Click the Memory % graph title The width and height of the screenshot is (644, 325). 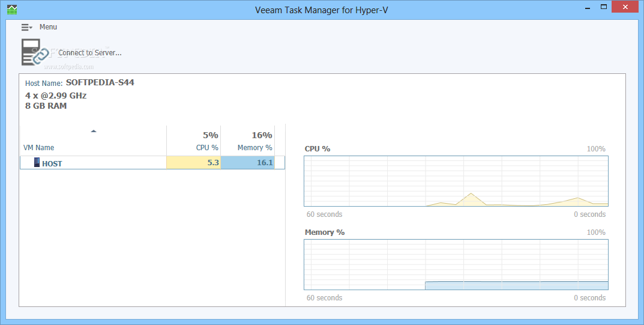pos(325,232)
